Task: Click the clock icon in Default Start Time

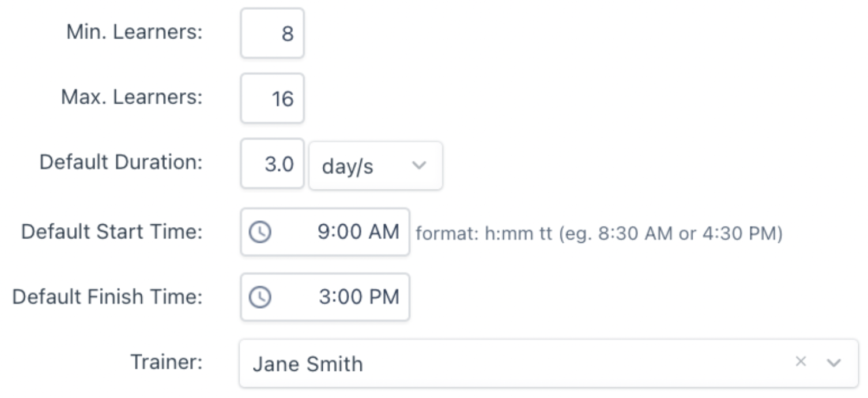Action: tap(260, 232)
